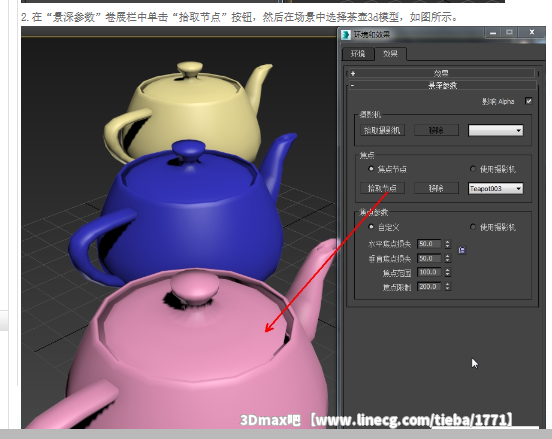
Task: Maximize the 环境和效果 dialog
Action: (509, 33)
